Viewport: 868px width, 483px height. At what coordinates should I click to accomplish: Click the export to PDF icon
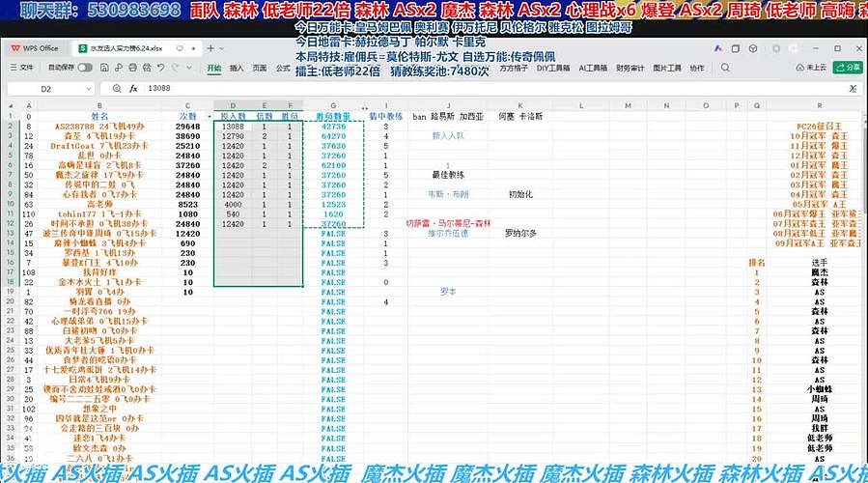pos(119,68)
